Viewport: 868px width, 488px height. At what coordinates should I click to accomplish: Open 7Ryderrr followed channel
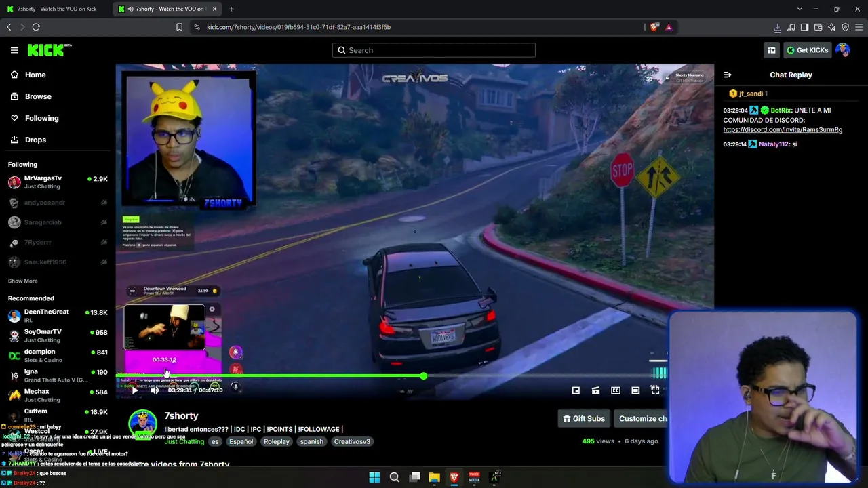pos(58,242)
